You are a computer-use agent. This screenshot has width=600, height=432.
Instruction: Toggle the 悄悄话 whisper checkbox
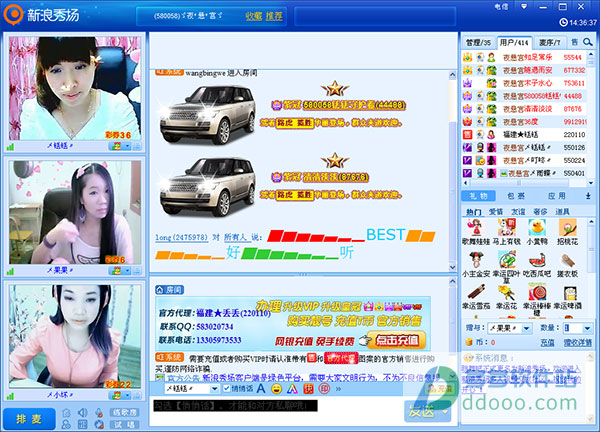tap(226, 388)
